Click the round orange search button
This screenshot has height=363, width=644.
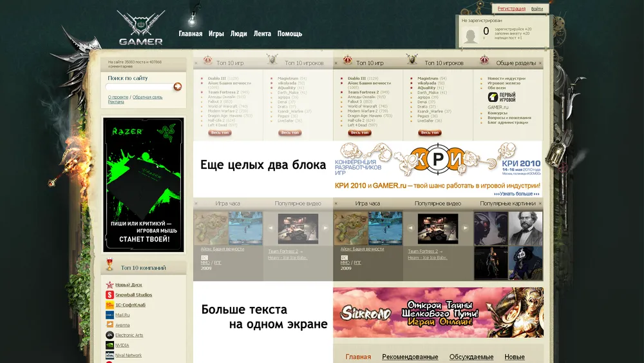pyautogui.click(x=178, y=86)
